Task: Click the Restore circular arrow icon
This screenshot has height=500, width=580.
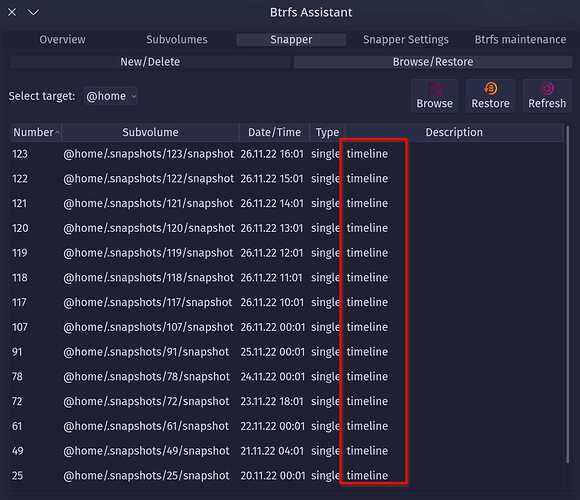Action: (490, 88)
